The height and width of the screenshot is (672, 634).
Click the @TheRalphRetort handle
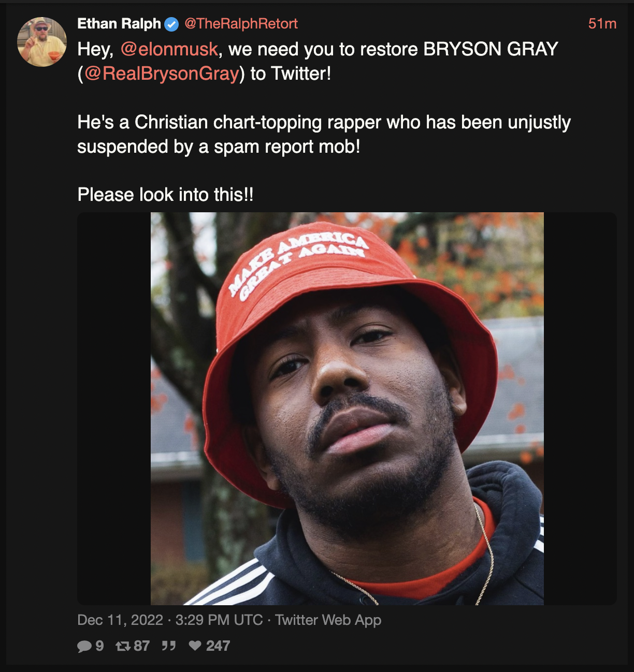pyautogui.click(x=241, y=24)
